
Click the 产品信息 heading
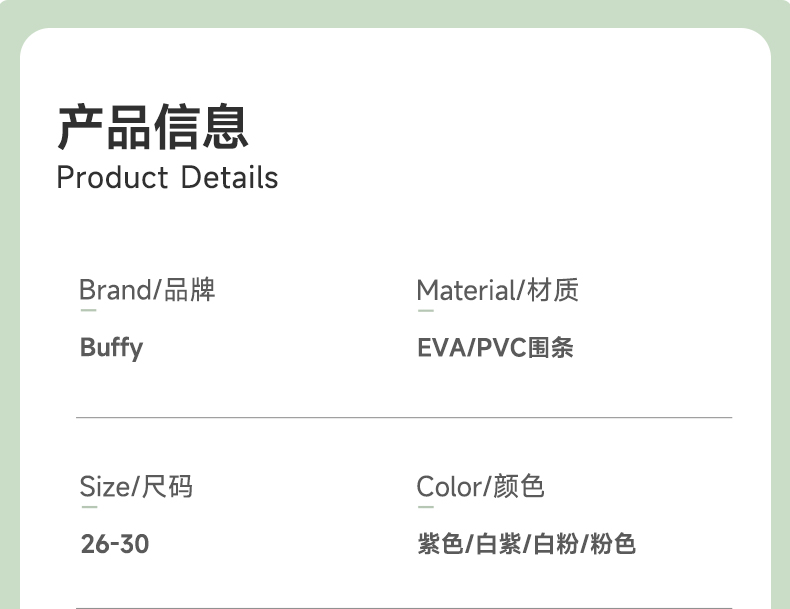coord(152,127)
